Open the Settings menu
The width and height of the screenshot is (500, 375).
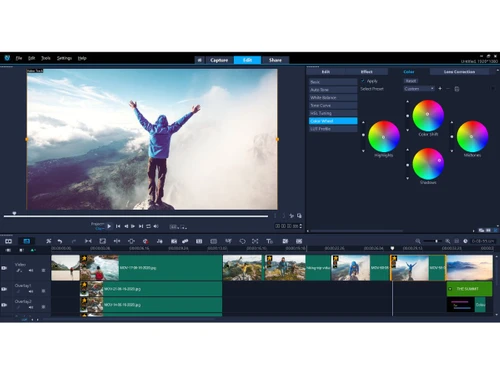click(64, 58)
